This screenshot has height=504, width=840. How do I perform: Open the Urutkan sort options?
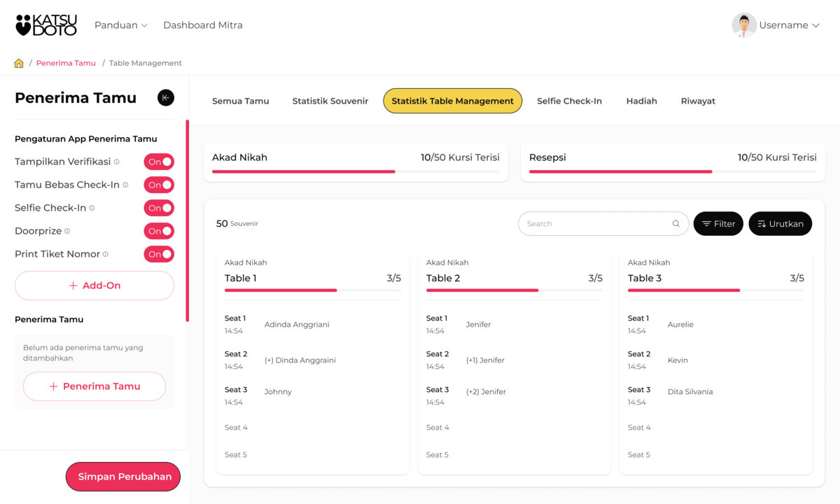pyautogui.click(x=780, y=224)
